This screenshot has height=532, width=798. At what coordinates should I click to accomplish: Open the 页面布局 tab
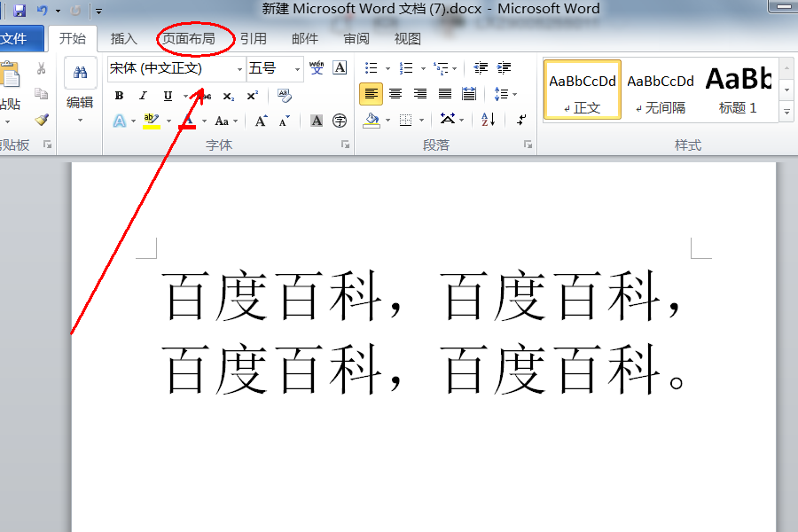(188, 39)
